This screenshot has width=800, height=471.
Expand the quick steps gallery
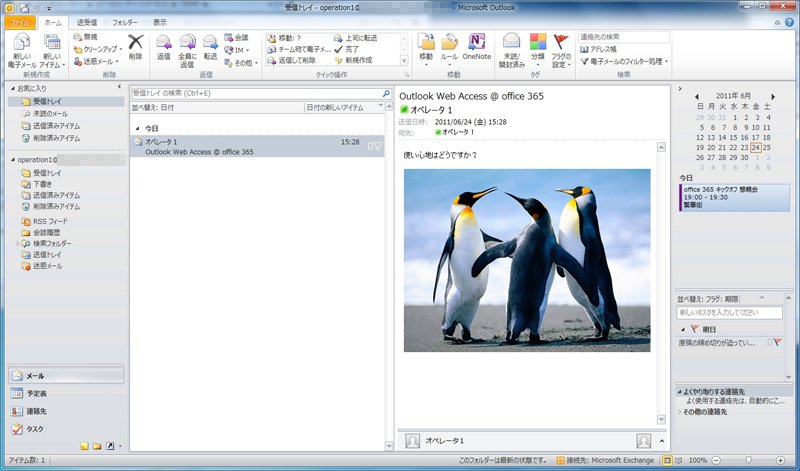pos(404,61)
